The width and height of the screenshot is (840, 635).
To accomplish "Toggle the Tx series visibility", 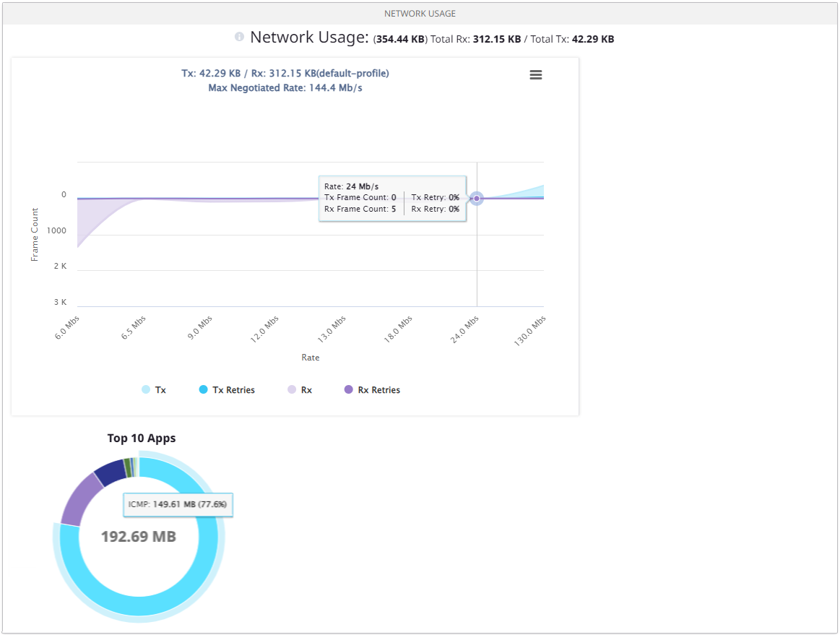I will point(157,389).
